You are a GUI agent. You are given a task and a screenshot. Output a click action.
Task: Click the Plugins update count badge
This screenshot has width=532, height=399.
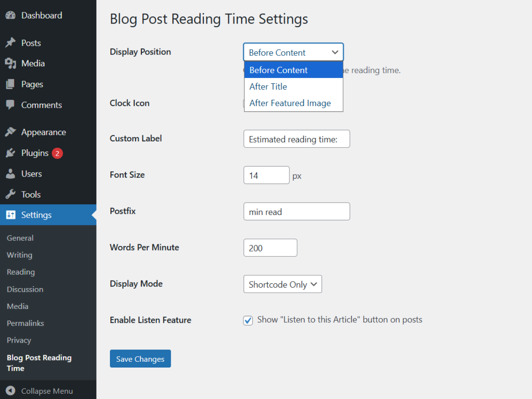pyautogui.click(x=57, y=153)
